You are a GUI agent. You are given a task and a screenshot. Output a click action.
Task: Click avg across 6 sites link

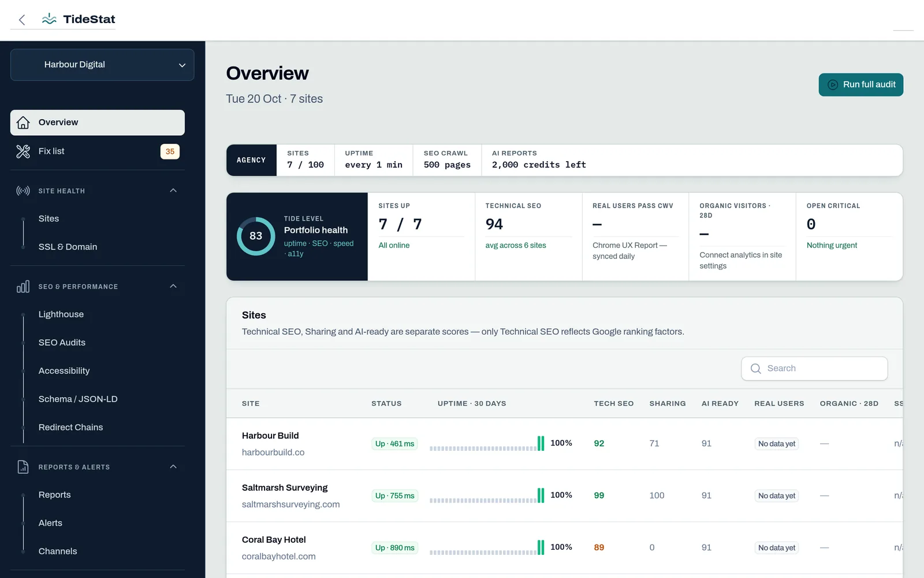point(516,246)
